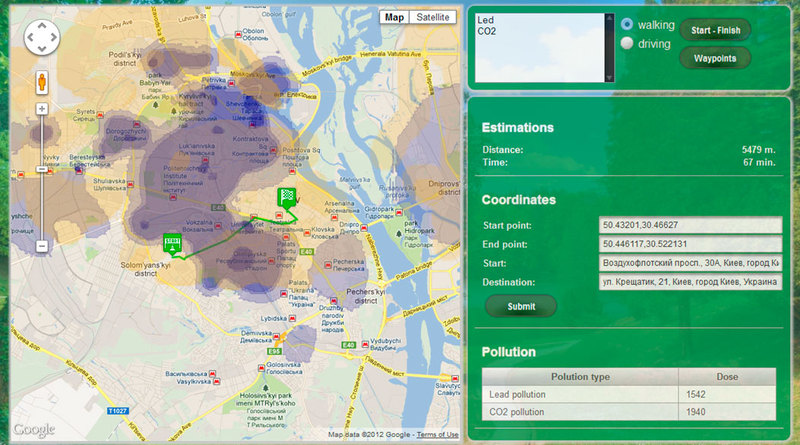
Task: Zoom out with the minus button
Action: click(x=42, y=246)
